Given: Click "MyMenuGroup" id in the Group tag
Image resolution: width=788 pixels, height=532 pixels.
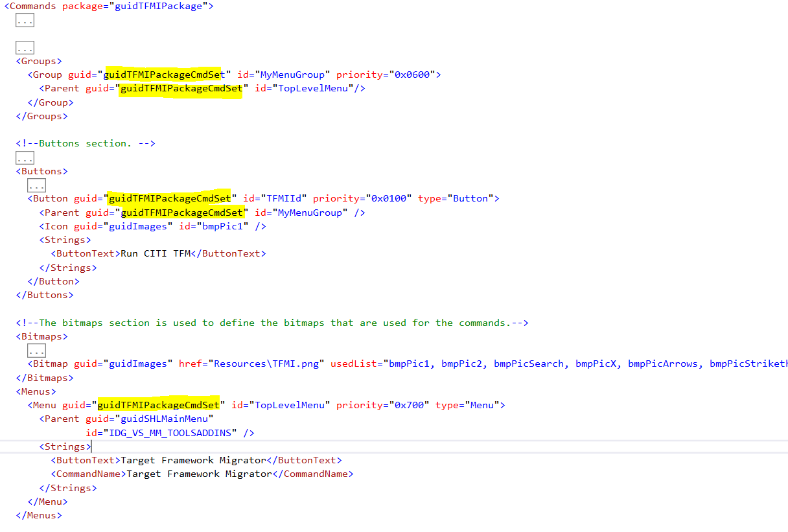Looking at the screenshot, I should tap(295, 75).
